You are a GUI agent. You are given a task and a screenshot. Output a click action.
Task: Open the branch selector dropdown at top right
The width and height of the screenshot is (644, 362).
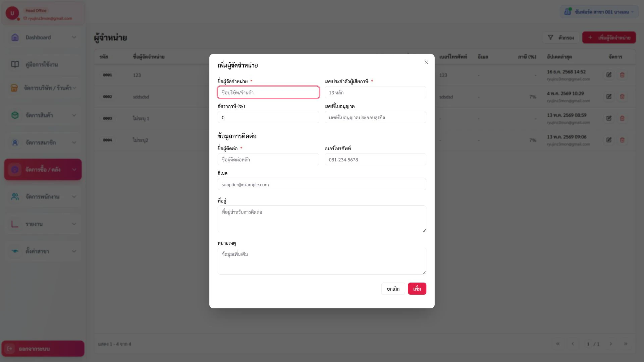coord(599,12)
